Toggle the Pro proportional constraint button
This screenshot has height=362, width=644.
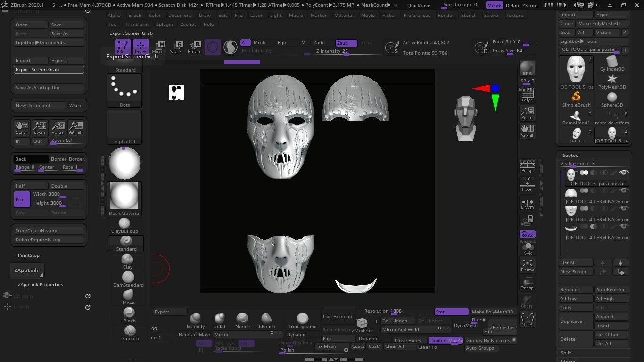click(x=22, y=199)
